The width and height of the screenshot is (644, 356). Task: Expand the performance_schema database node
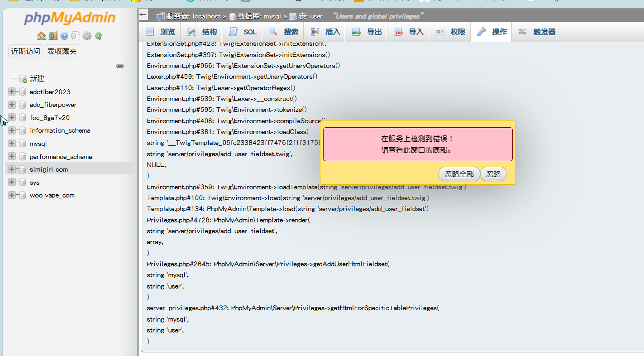click(x=12, y=157)
